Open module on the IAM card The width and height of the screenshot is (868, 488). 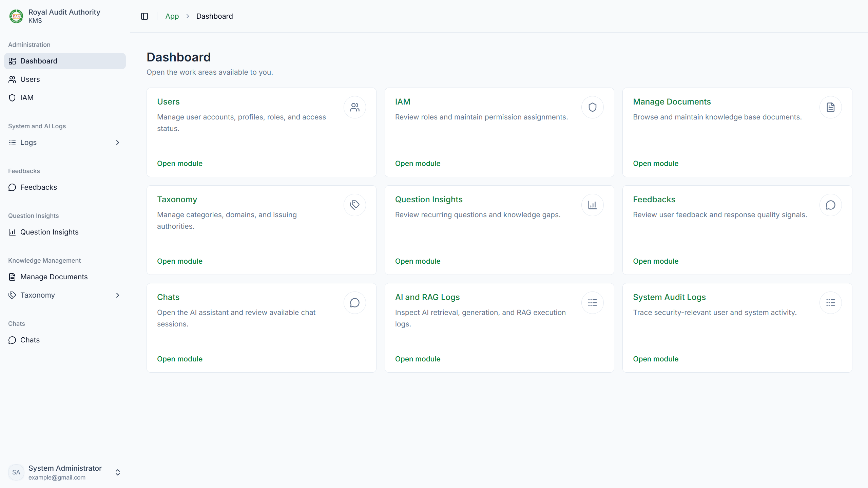418,164
